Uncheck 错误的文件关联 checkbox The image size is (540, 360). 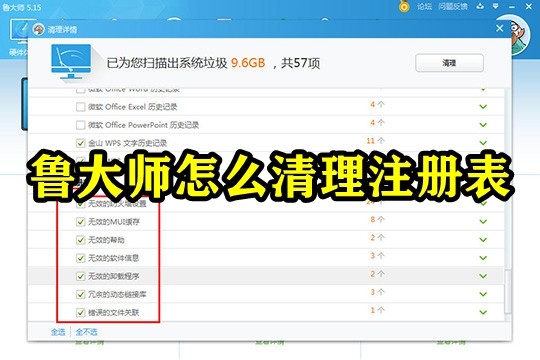(80, 313)
